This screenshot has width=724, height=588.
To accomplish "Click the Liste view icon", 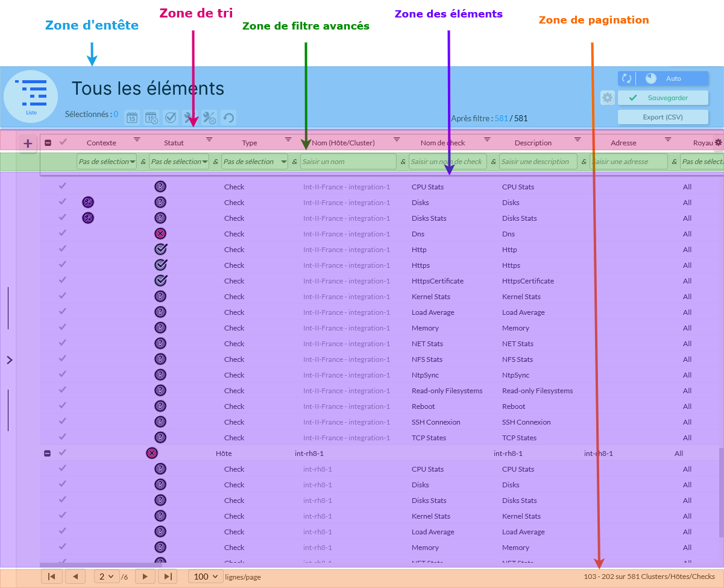I will [31, 96].
